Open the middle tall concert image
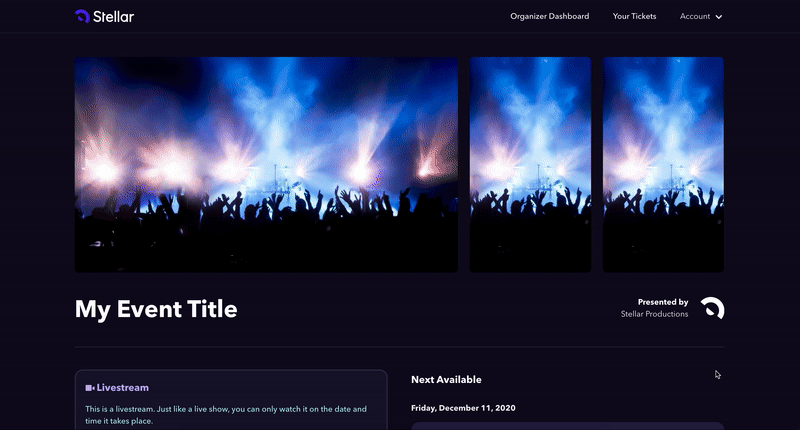Image resolution: width=800 pixels, height=430 pixels. [530, 164]
